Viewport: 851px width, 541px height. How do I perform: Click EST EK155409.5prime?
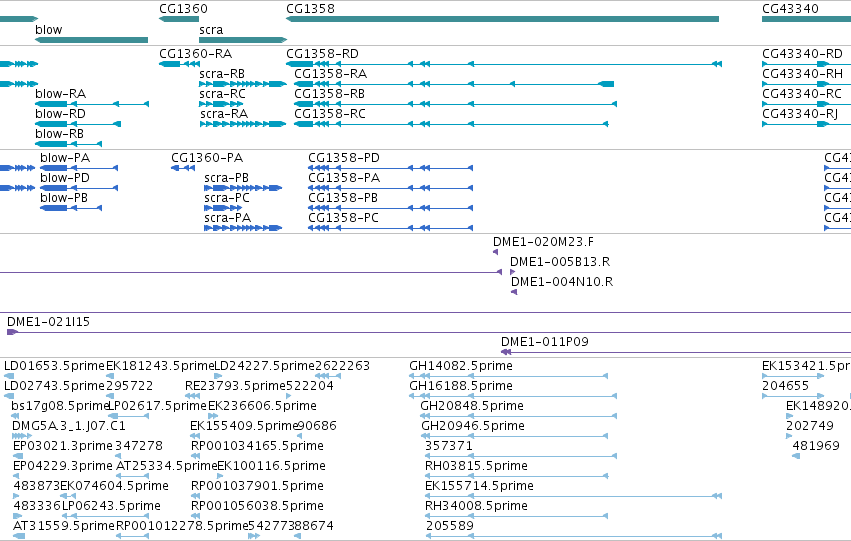(245, 426)
